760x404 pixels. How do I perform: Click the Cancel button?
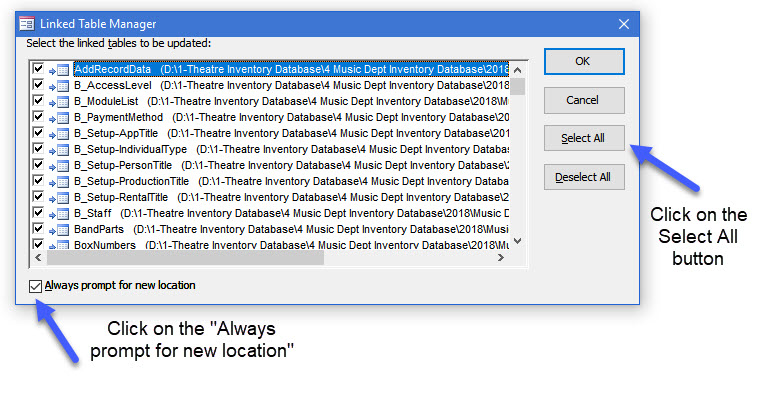(x=583, y=100)
